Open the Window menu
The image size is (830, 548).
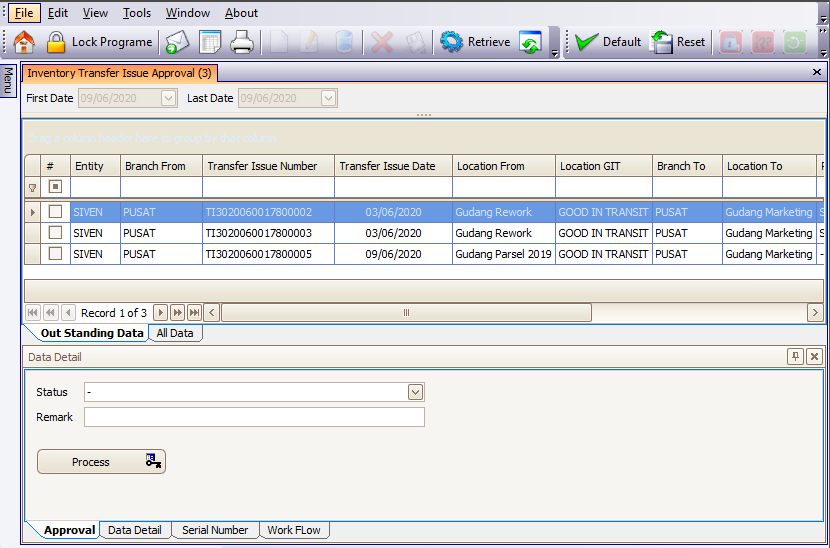point(188,13)
